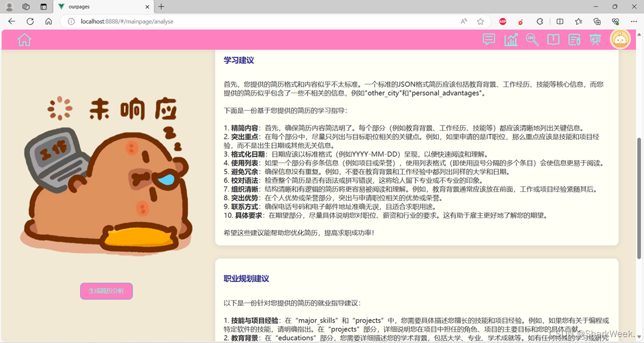Open Collections icon
Screen dimensions: 644x343
(597, 22)
